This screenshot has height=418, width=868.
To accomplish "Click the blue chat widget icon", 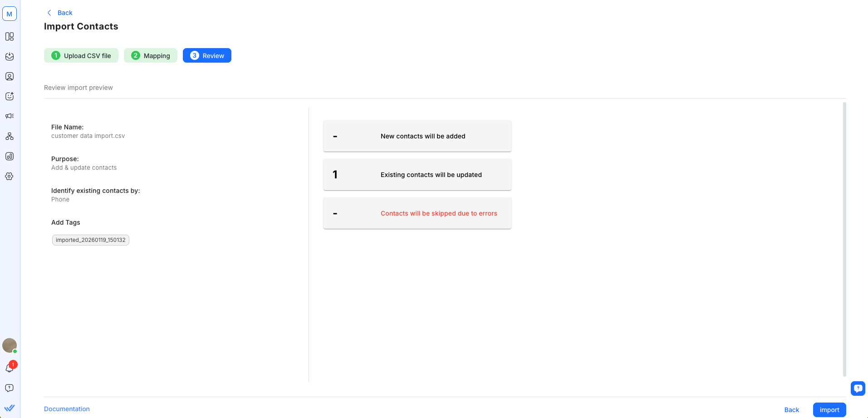I will click(x=858, y=388).
